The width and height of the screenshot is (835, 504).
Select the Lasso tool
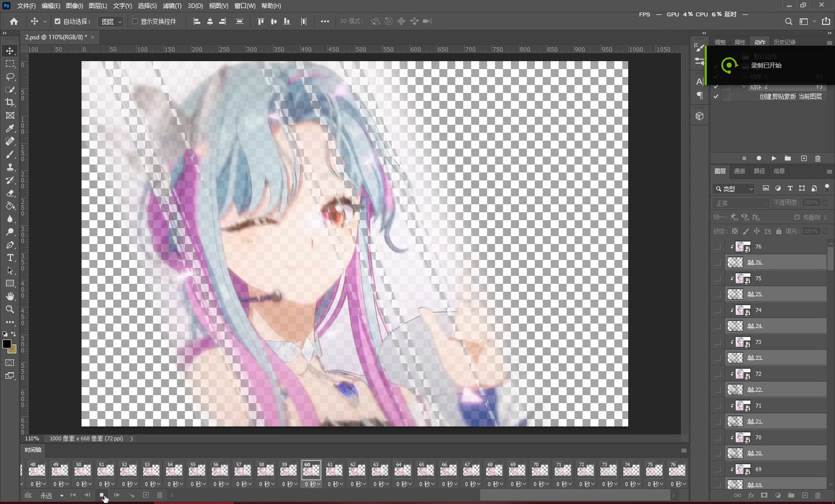[x=10, y=77]
